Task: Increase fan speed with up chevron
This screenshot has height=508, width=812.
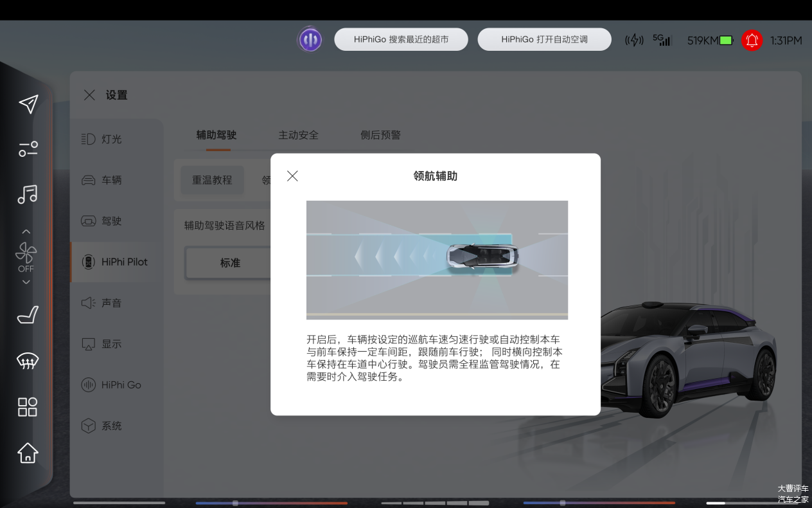Action: (26, 231)
